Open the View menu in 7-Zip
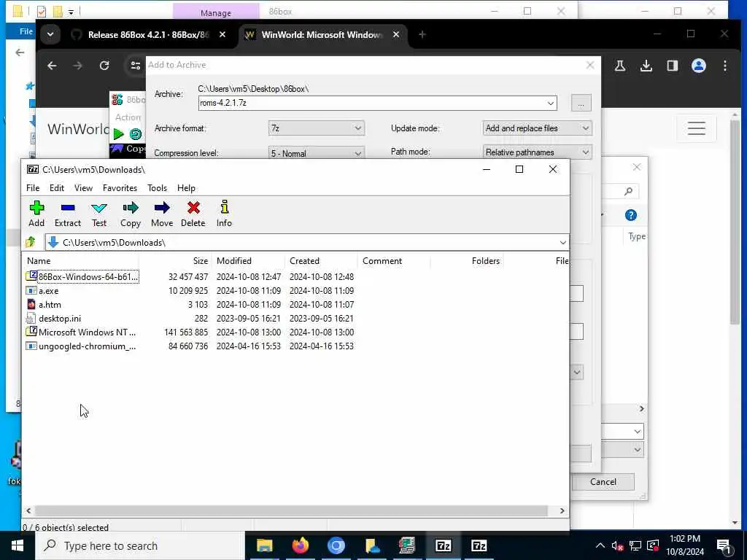 tap(83, 188)
